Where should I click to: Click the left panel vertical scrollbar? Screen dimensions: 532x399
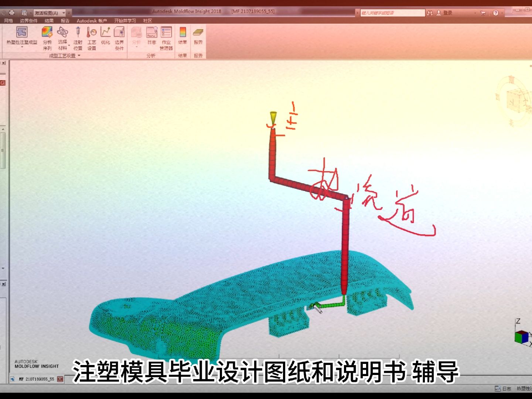pyautogui.click(x=3, y=150)
